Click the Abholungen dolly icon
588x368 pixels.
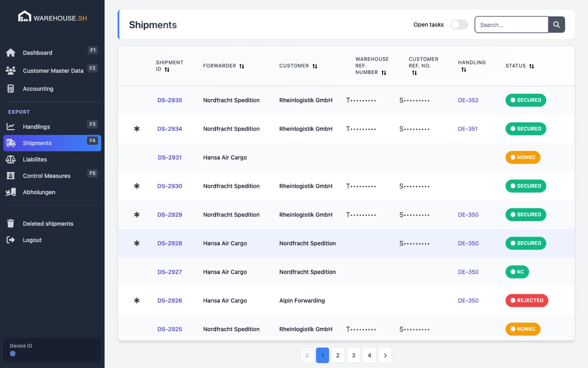click(11, 192)
